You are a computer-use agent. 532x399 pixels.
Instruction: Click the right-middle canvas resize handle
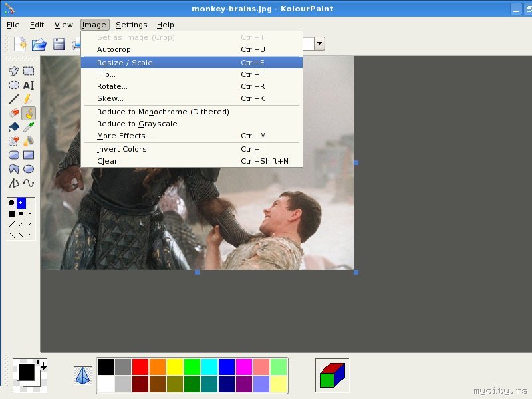coord(356,162)
